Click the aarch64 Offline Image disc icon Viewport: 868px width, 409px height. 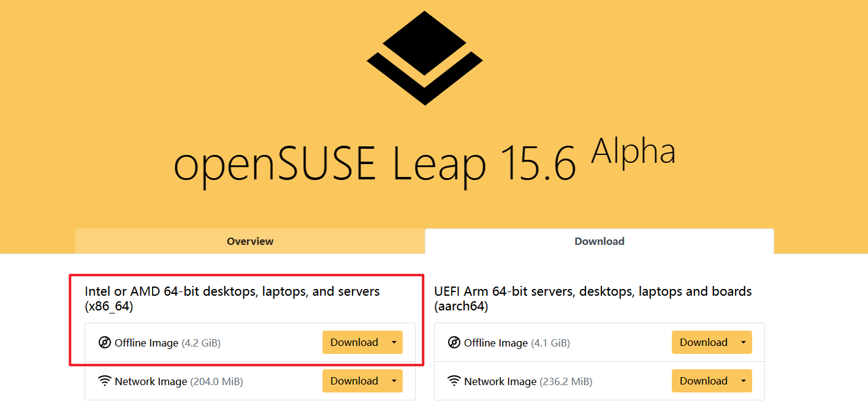coord(454,342)
